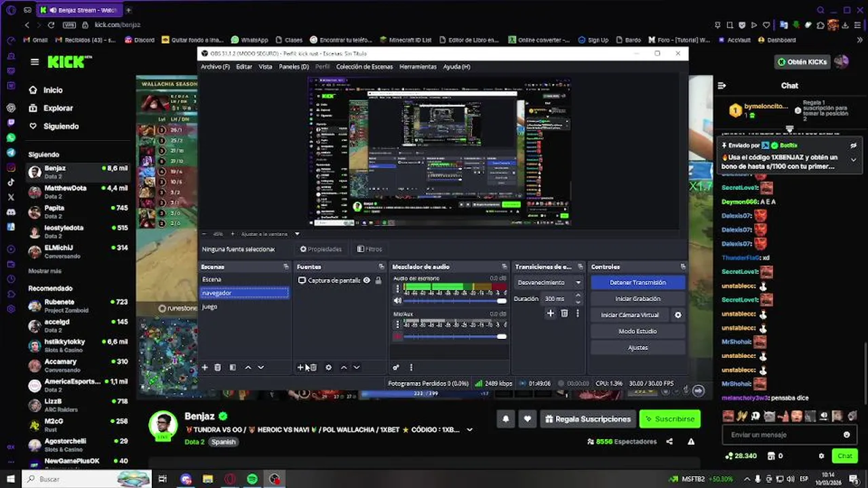Open virtual camera settings gear
This screenshot has width=868, height=488.
[x=677, y=315]
